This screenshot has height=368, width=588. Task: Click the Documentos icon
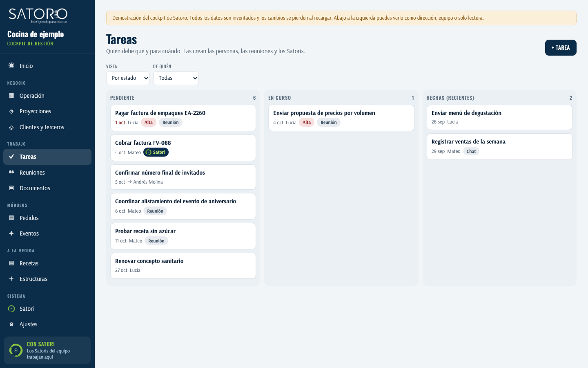tap(11, 188)
